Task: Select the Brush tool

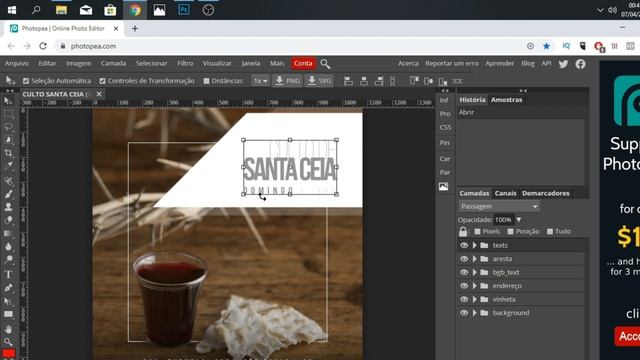Action: 8,194
